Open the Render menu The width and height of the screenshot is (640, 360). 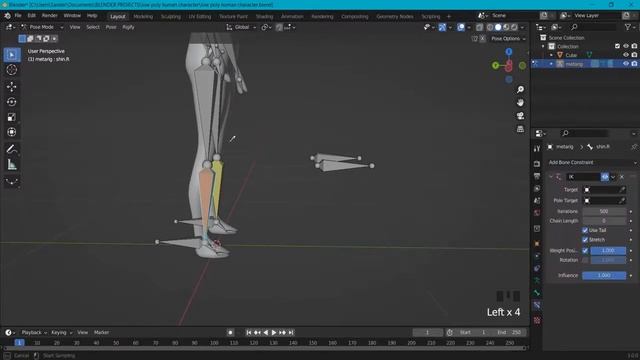[49, 16]
